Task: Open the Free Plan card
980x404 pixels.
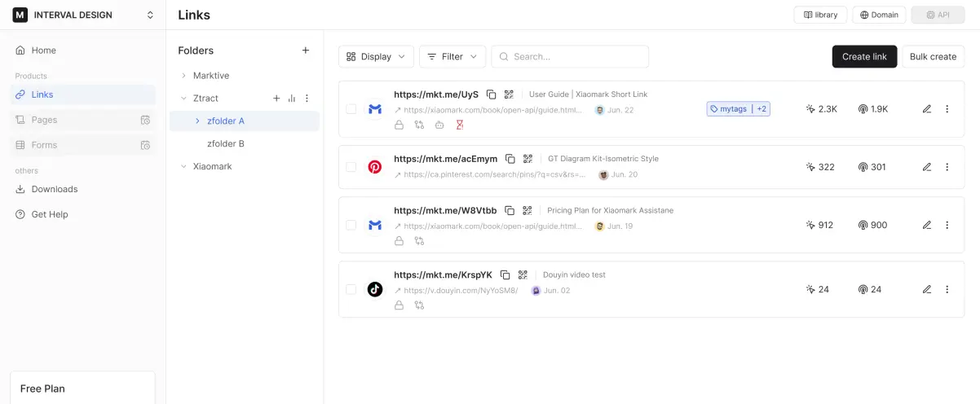Action: (x=82, y=388)
